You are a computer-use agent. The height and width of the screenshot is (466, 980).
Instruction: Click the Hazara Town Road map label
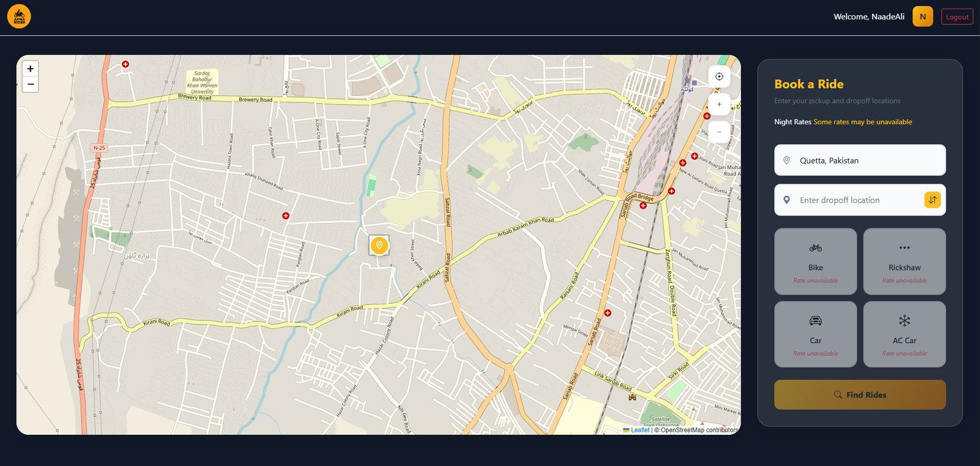(230, 151)
